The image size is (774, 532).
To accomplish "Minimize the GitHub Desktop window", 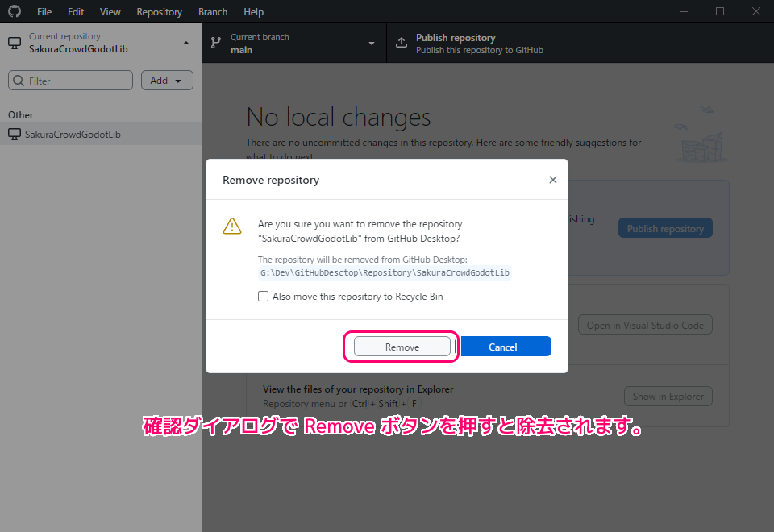I will tap(684, 11).
